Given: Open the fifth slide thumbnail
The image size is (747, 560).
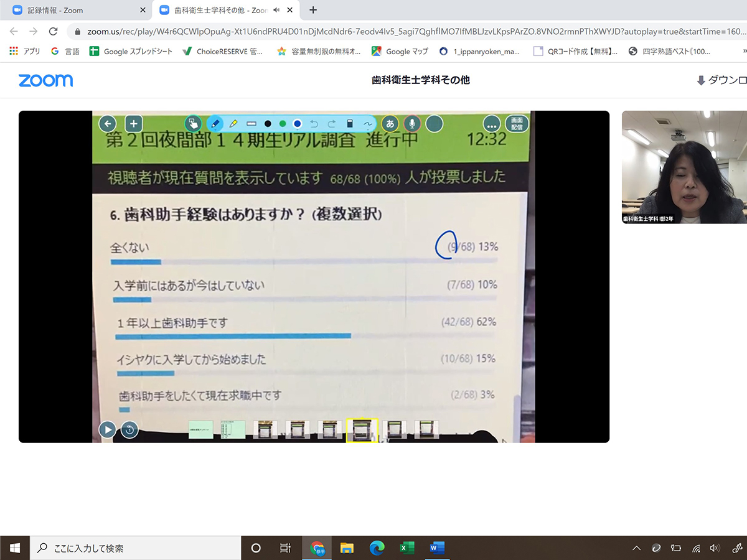Looking at the screenshot, I should 330,429.
